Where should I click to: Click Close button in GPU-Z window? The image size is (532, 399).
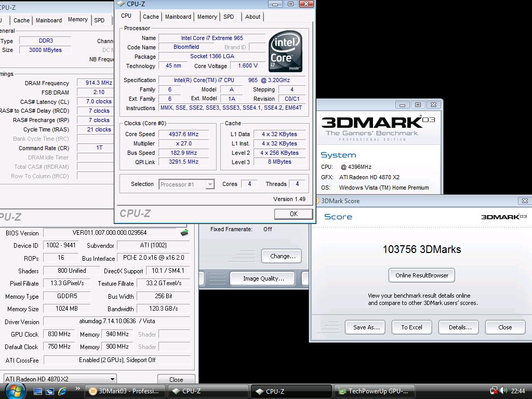pos(176,379)
